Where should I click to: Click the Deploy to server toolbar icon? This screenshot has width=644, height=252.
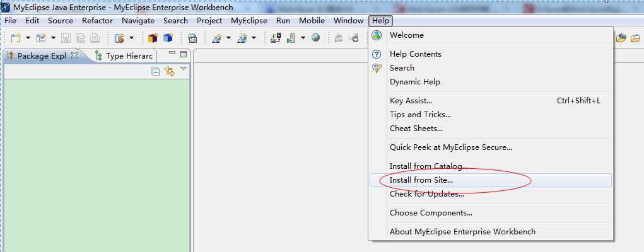[276, 38]
